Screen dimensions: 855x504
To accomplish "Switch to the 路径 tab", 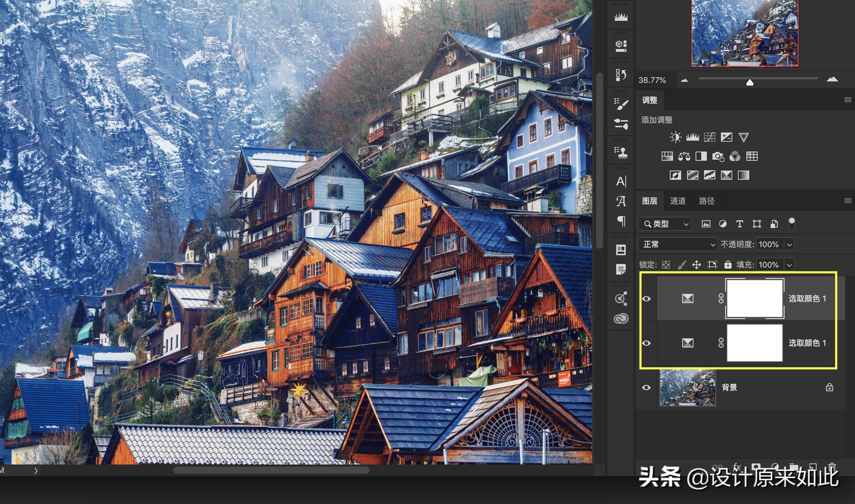I will 707,201.
